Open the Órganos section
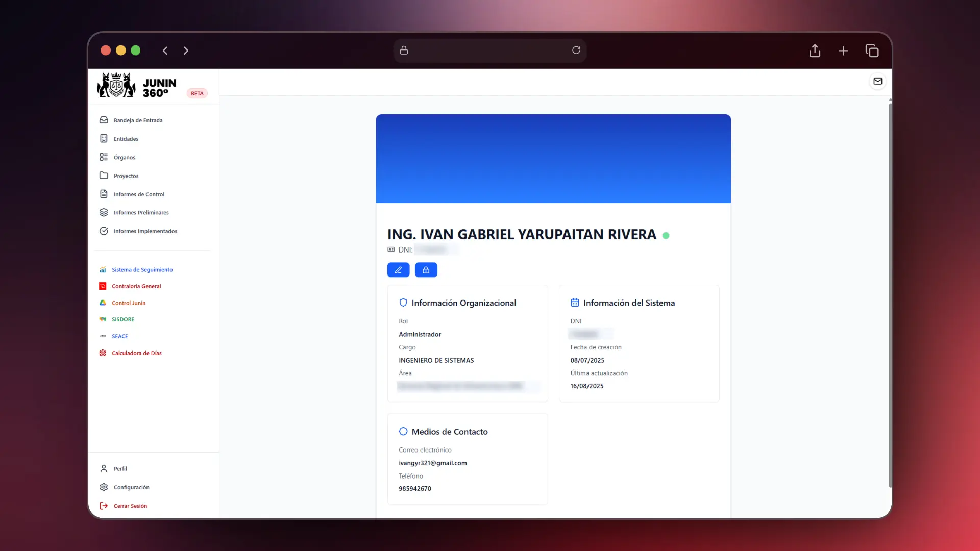 click(x=124, y=157)
